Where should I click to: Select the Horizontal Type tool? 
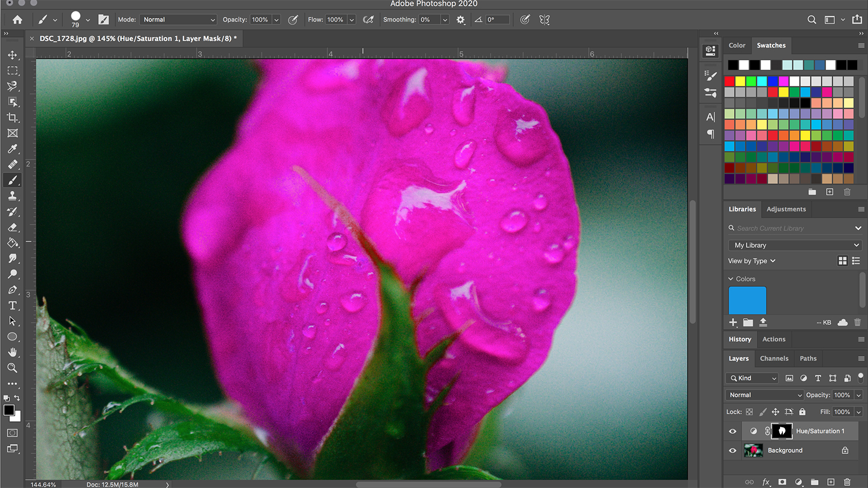[12, 305]
